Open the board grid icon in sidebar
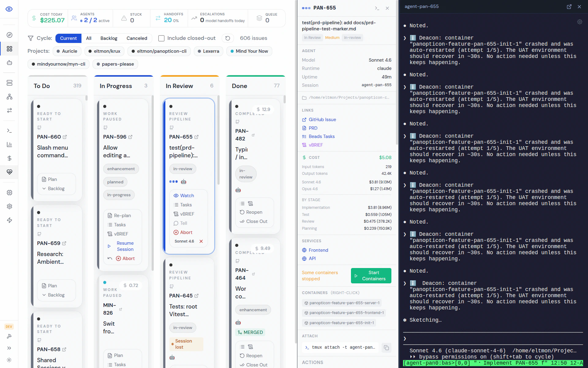 tap(9, 49)
